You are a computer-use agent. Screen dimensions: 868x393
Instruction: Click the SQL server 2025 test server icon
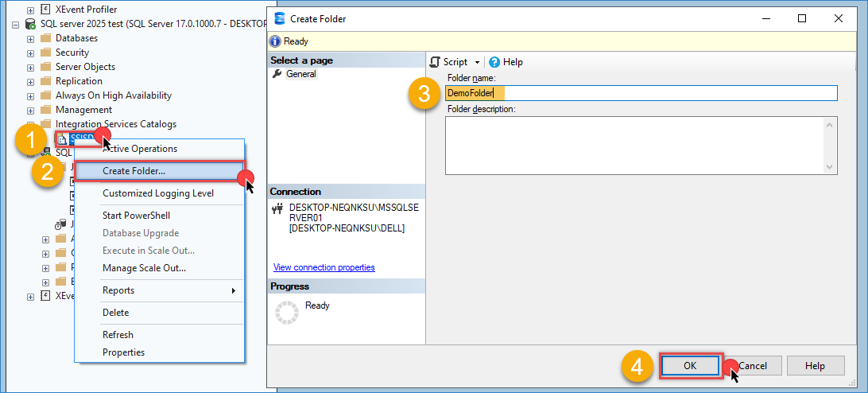30,24
